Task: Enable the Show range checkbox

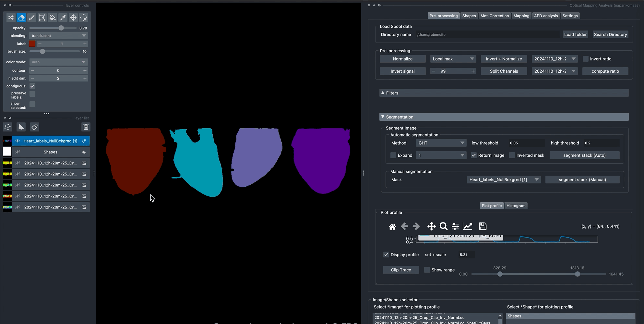Action: pyautogui.click(x=427, y=270)
